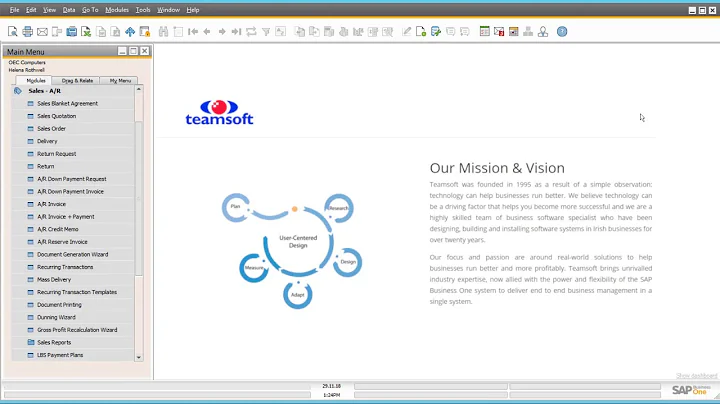
Task: Select the Modules tab in Main Menu
Action: pyautogui.click(x=36, y=80)
